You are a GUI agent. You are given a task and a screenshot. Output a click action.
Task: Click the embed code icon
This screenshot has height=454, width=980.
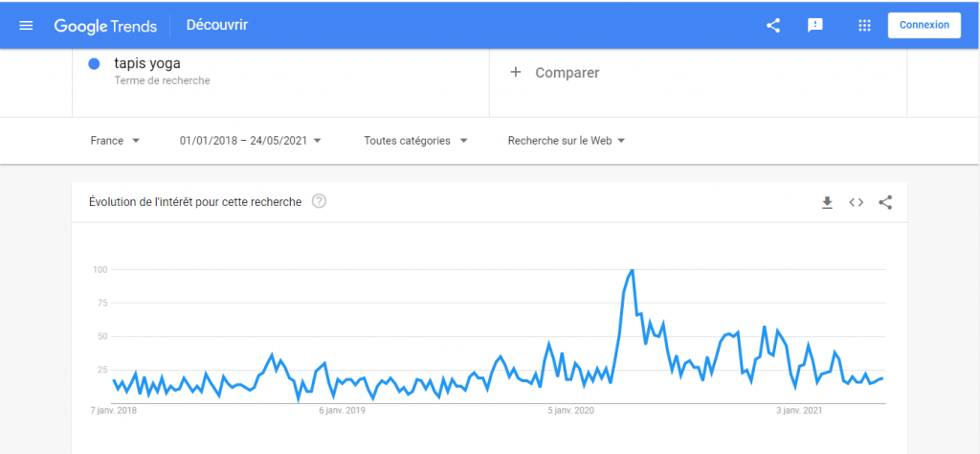tap(857, 202)
